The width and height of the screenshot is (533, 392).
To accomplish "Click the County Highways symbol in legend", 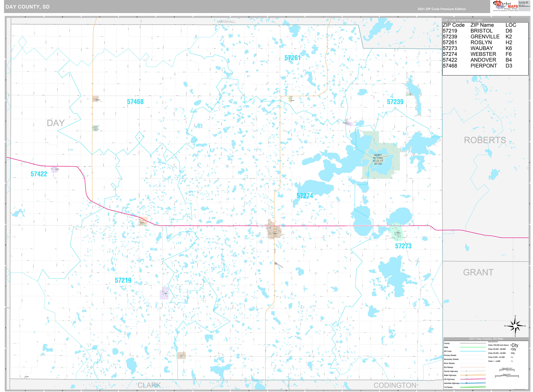I will tap(466, 371).
